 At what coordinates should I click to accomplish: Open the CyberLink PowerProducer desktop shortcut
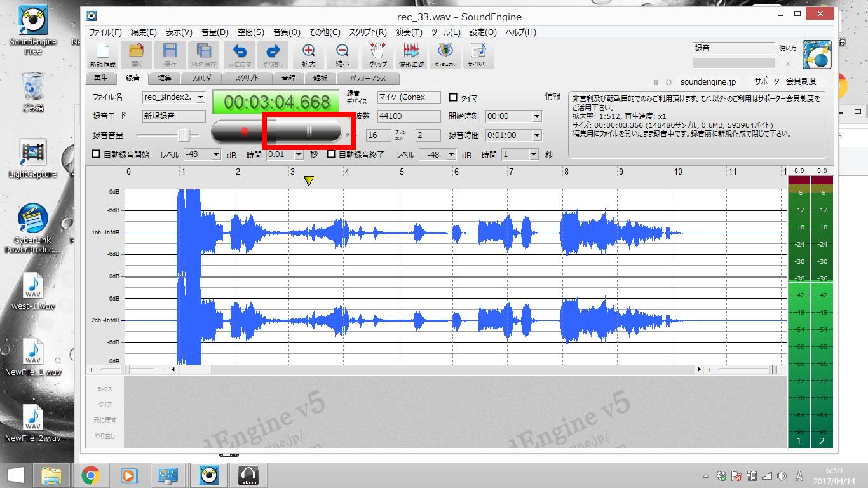point(32,229)
